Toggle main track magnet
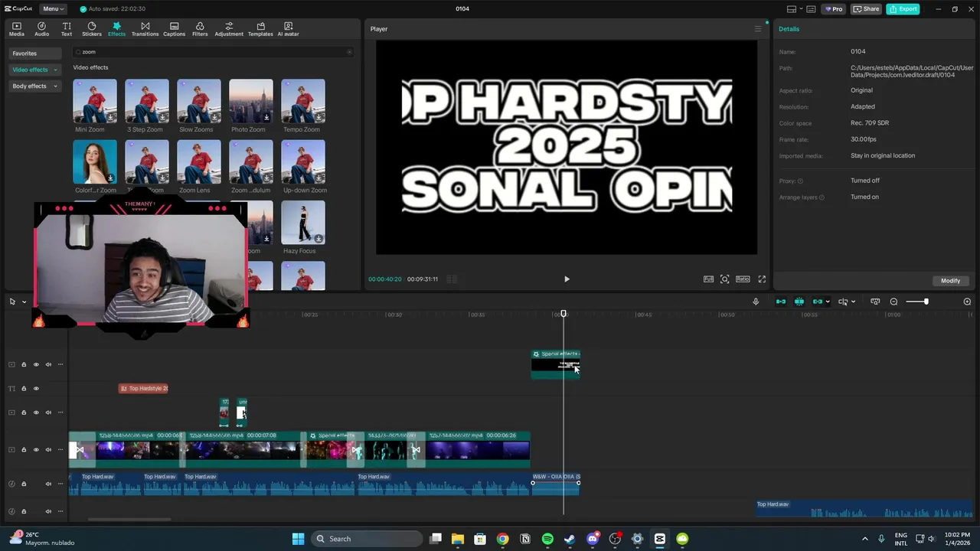The image size is (980, 551). click(781, 302)
